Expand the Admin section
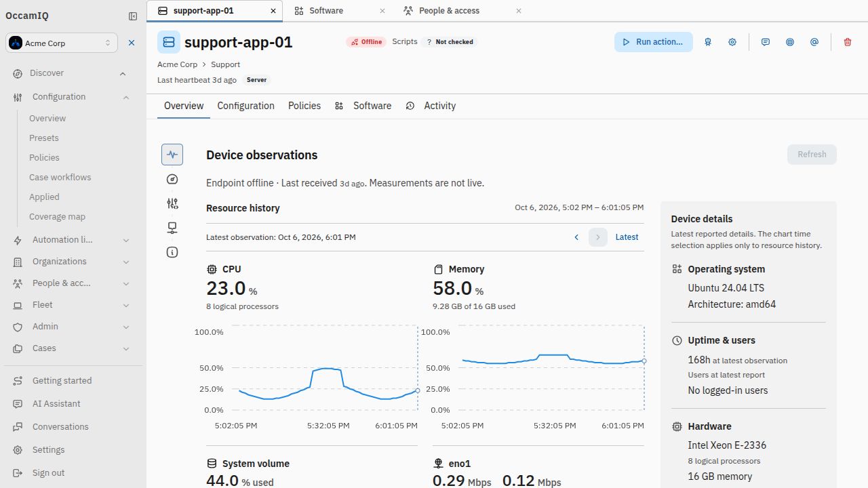 [126, 327]
